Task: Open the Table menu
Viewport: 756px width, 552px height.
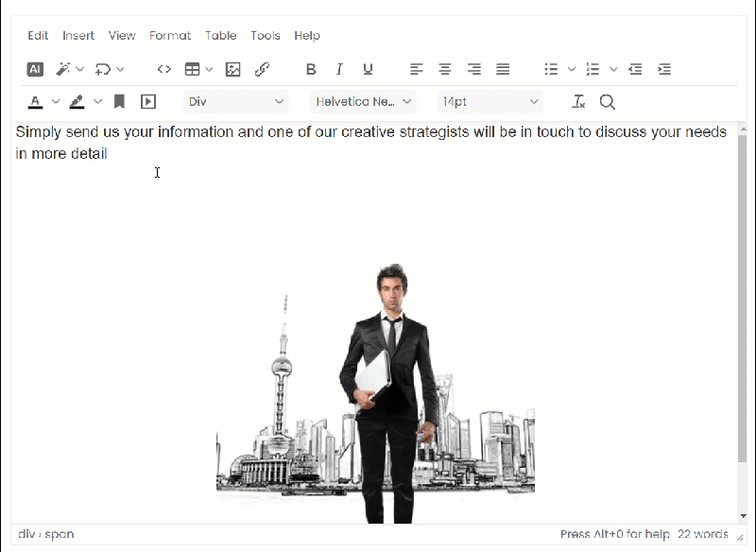Action: pos(221,36)
